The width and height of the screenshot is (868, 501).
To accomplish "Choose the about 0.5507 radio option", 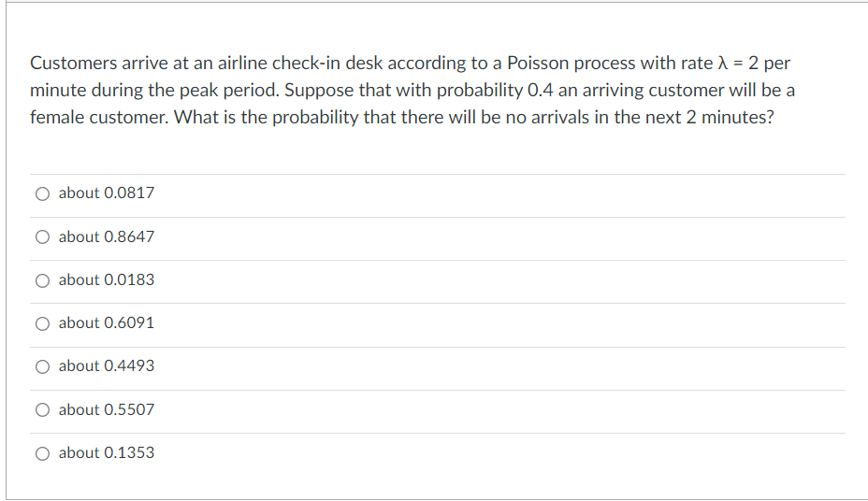I will (43, 409).
